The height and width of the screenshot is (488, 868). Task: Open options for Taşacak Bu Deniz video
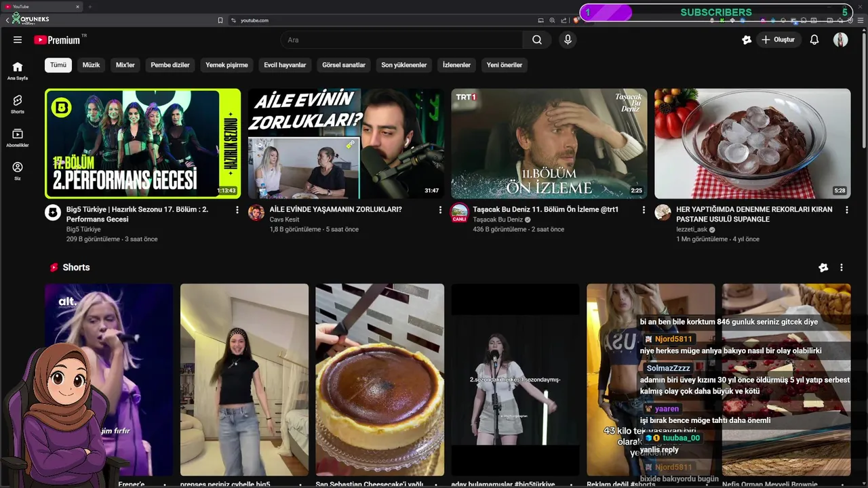pos(644,210)
